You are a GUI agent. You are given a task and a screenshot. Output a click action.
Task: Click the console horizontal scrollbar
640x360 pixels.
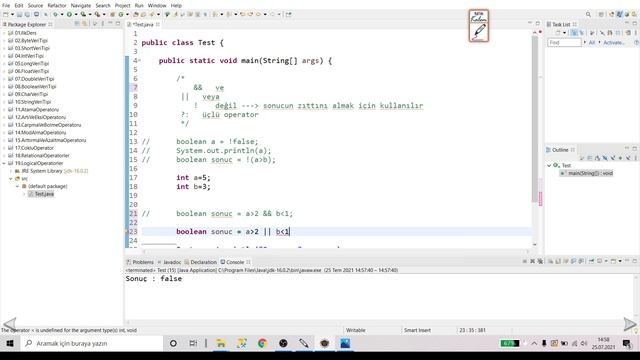(380, 322)
